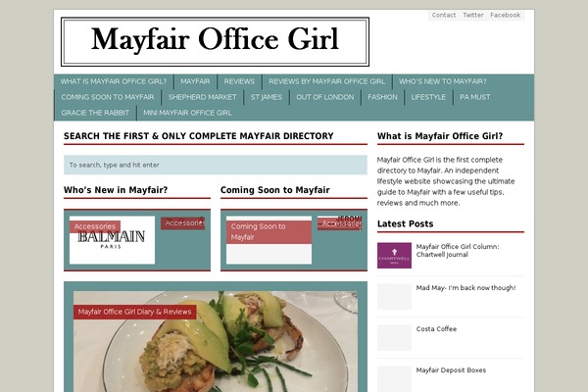Open the Lifestyle menu item
588x392 pixels.
(x=428, y=97)
